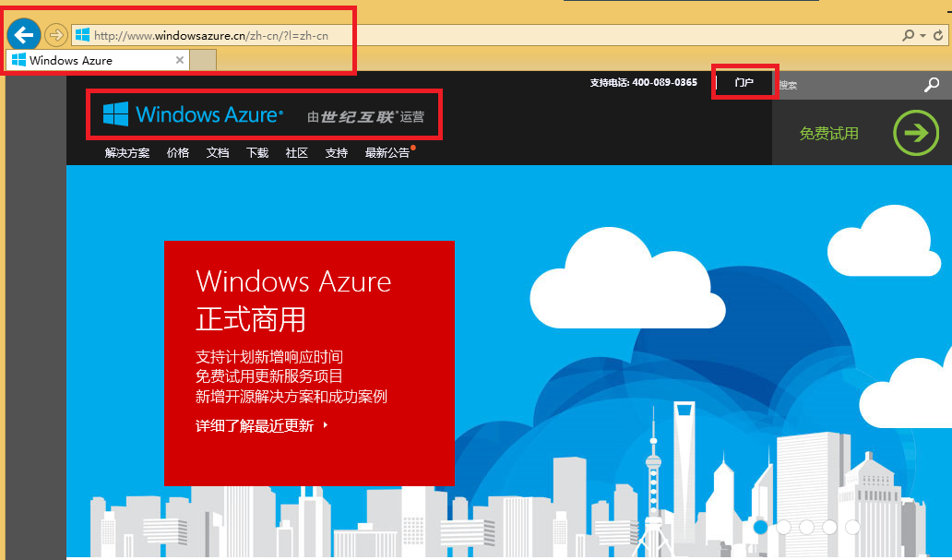The width and height of the screenshot is (952, 560).
Task: Click the Windows Azure logo
Action: click(193, 114)
